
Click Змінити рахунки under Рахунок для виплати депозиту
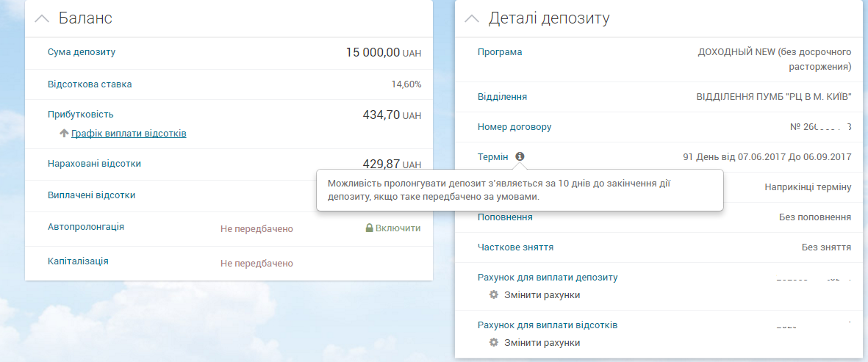(542, 295)
